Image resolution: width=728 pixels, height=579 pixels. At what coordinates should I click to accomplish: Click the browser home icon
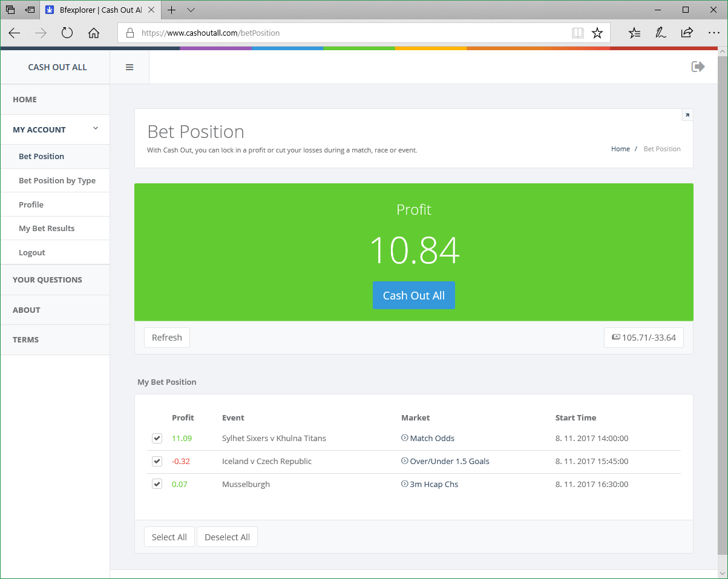pyautogui.click(x=94, y=33)
